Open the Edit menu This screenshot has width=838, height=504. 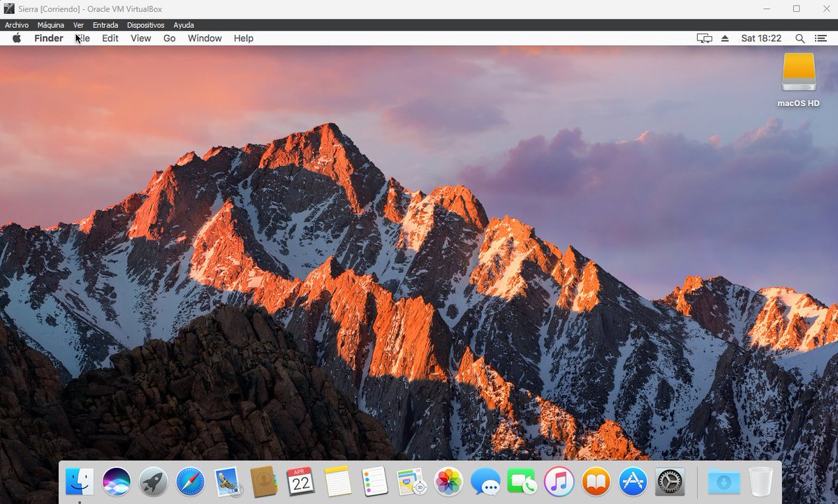coord(110,38)
